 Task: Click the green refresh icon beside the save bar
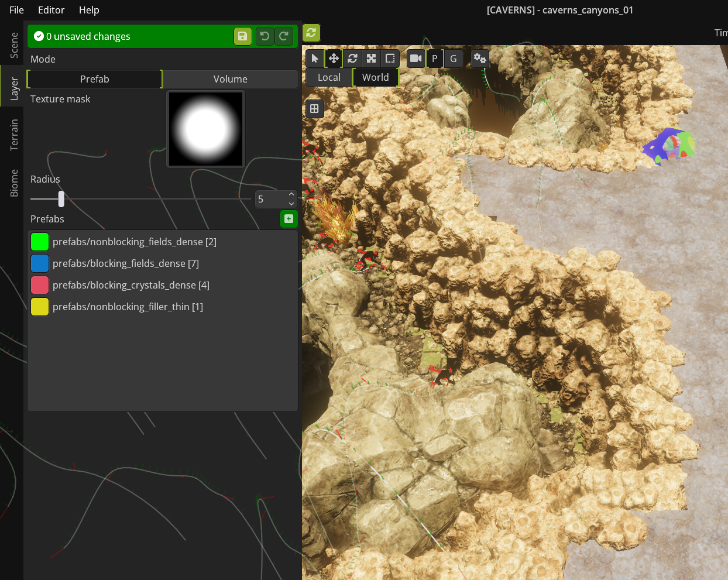click(x=311, y=33)
